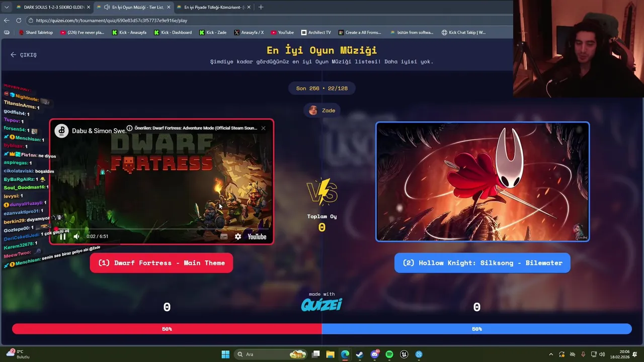Open the Windows Start menu
Screen dimensions: 644x362
pyautogui.click(x=225, y=354)
